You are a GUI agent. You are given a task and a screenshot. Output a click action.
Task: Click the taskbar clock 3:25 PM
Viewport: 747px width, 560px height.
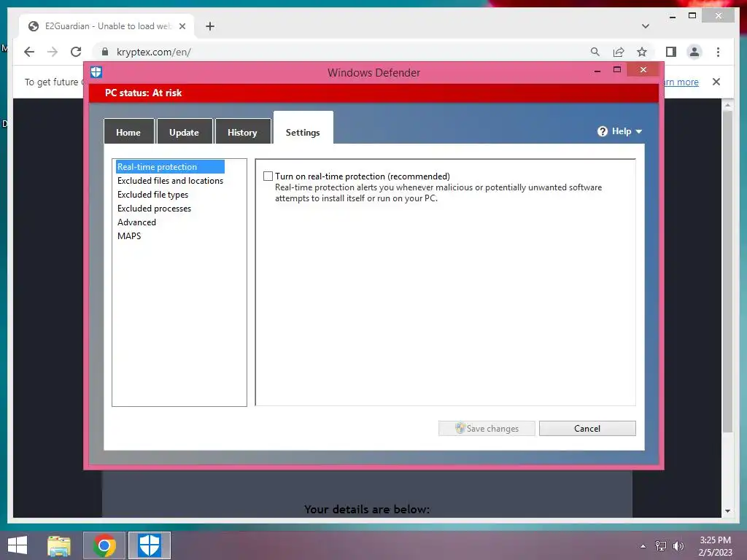[715, 540]
